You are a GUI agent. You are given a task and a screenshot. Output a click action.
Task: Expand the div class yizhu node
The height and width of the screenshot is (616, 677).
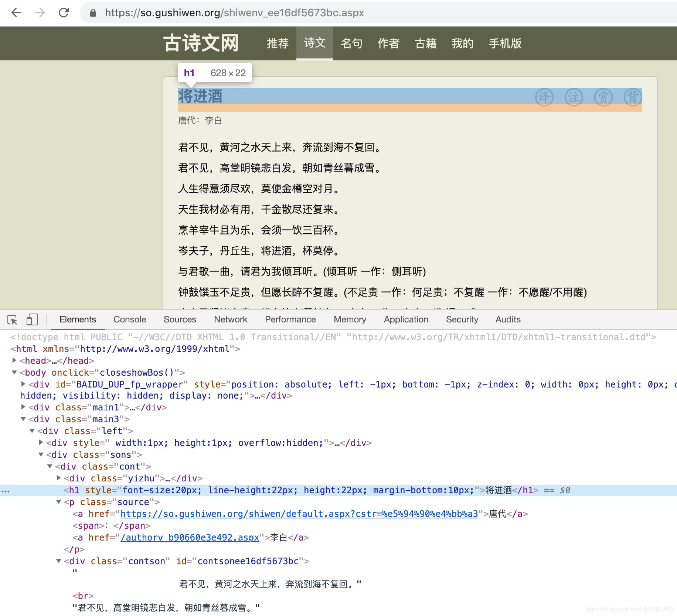59,478
